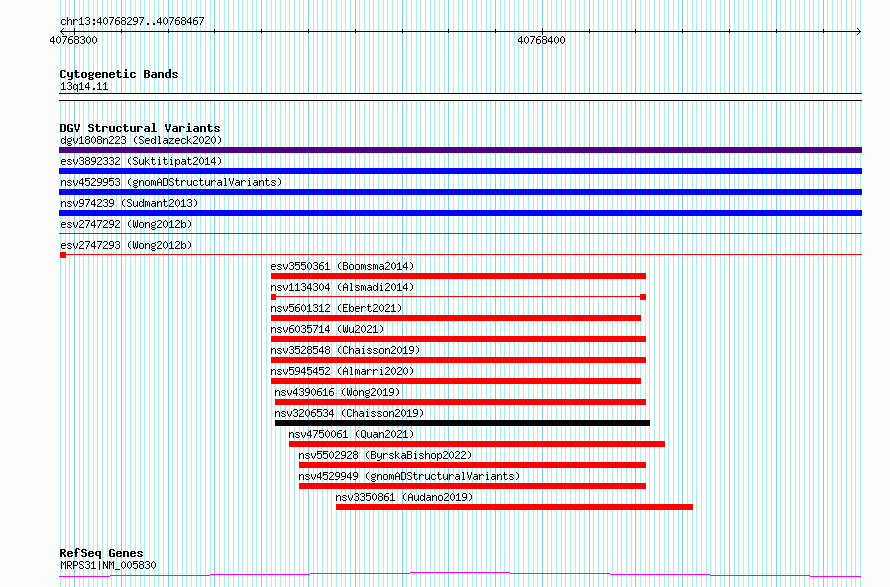Click the red nsv5601312 variant bar
This screenshot has height=587, width=890.
[456, 318]
